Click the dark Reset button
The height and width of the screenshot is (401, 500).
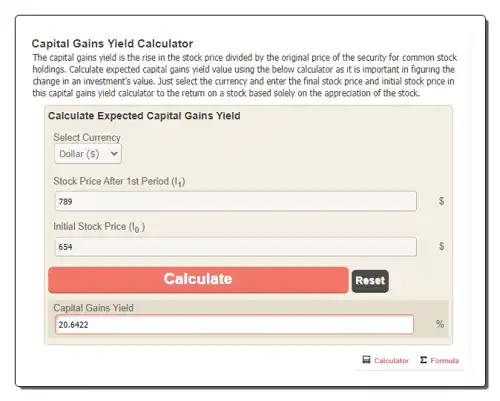pos(370,281)
